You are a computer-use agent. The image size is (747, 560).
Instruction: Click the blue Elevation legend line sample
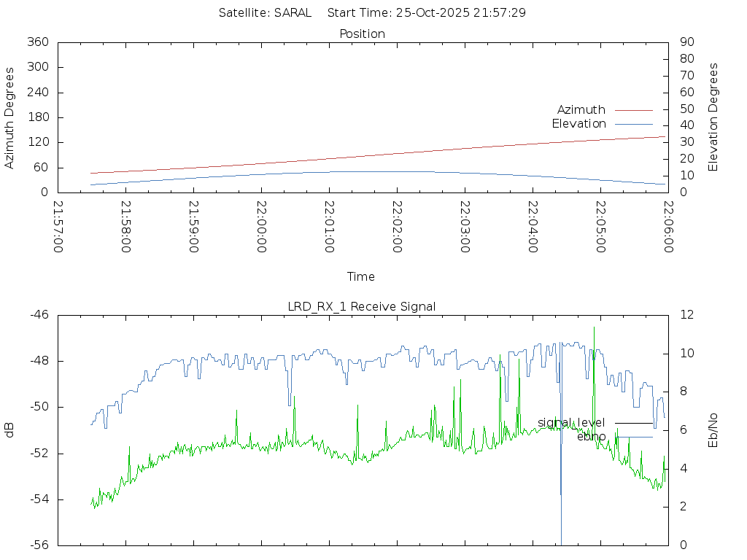[x=633, y=124]
